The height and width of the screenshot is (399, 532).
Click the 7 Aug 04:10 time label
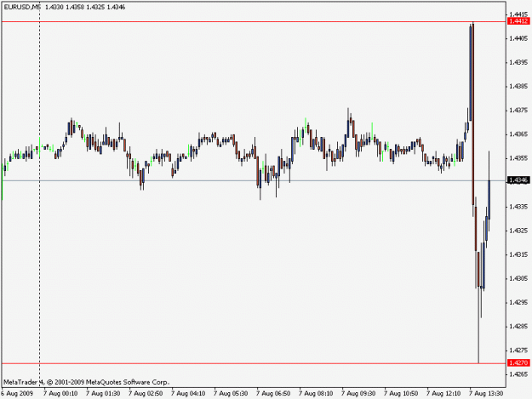(x=188, y=394)
